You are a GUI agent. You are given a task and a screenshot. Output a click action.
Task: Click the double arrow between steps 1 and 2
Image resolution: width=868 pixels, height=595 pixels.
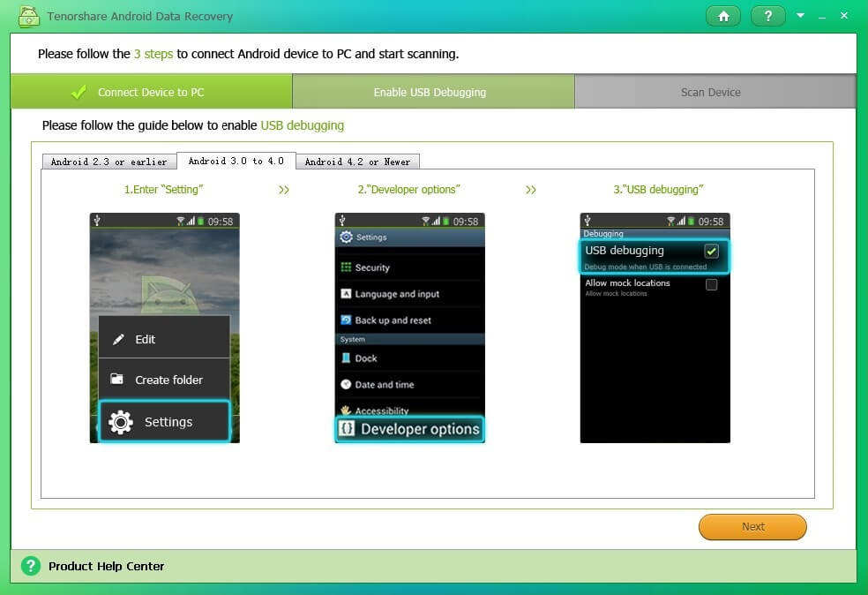pos(284,190)
